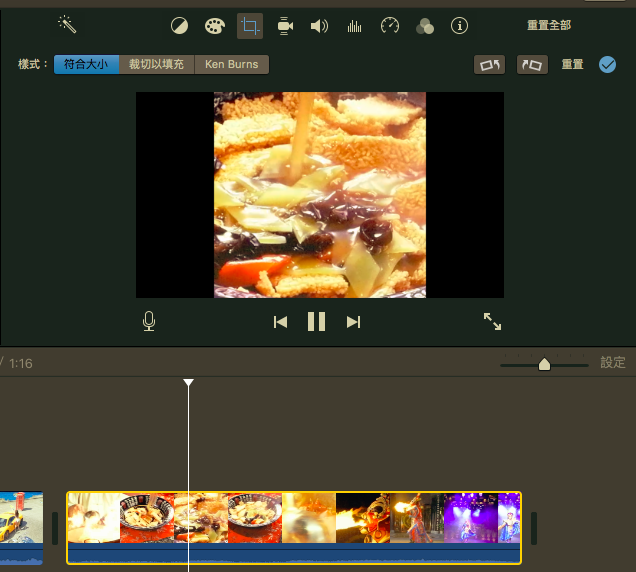Click the preview viewer food image

pyautogui.click(x=320, y=195)
